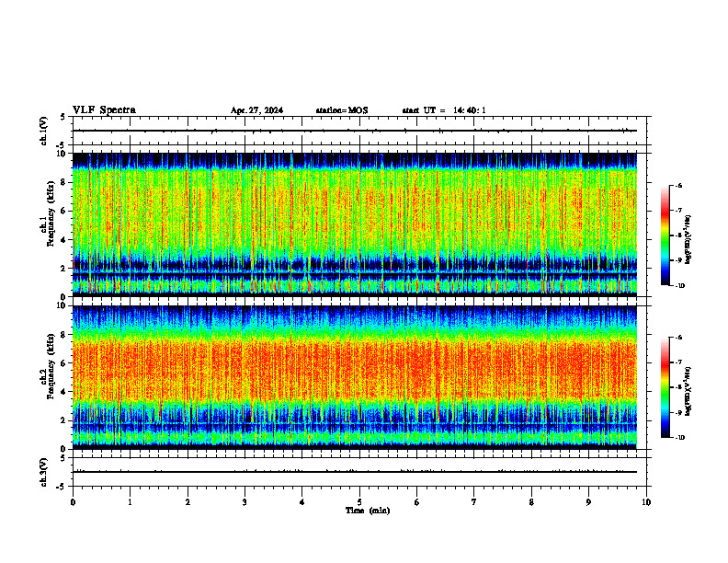
Task: Click the "-10" label on ch.2 color scale
Action: [679, 438]
